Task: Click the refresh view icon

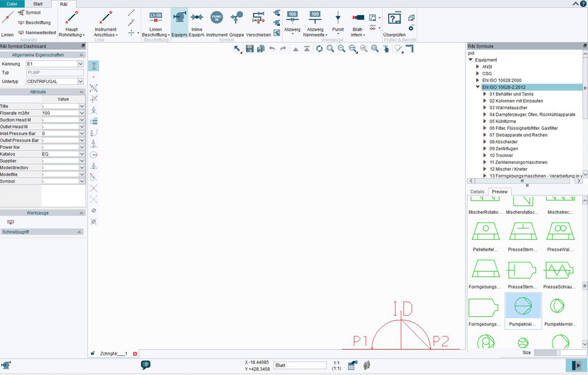Action: (x=319, y=48)
